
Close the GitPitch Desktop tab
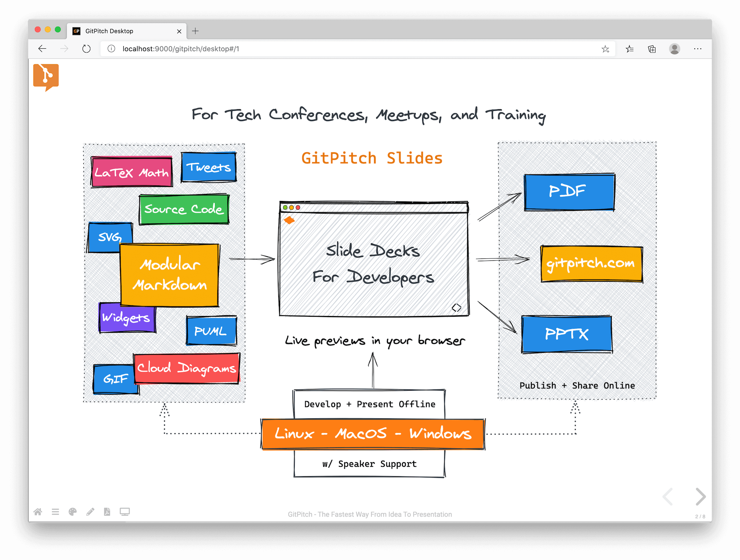click(x=179, y=31)
